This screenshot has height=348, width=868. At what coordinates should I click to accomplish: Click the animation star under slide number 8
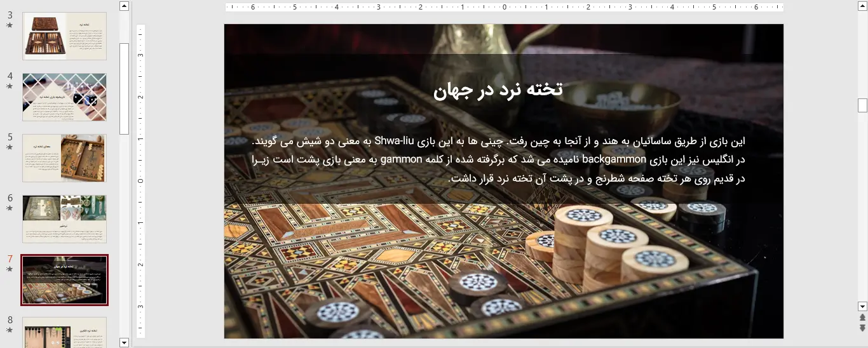click(x=10, y=330)
